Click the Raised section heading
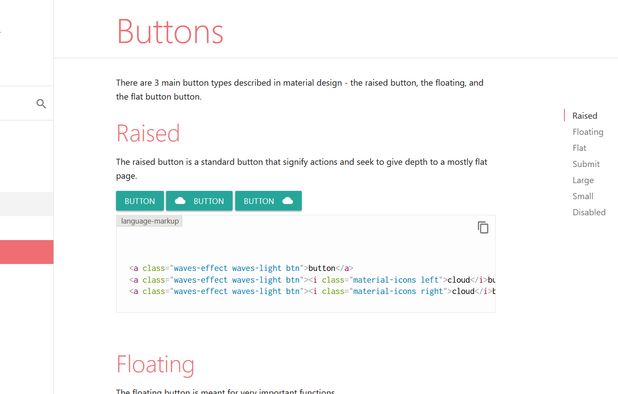The height and width of the screenshot is (394, 618). pos(148,133)
